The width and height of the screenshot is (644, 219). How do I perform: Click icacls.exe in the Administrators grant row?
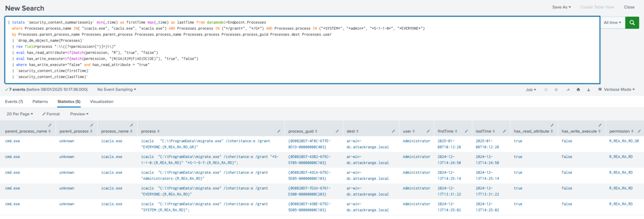point(112,173)
